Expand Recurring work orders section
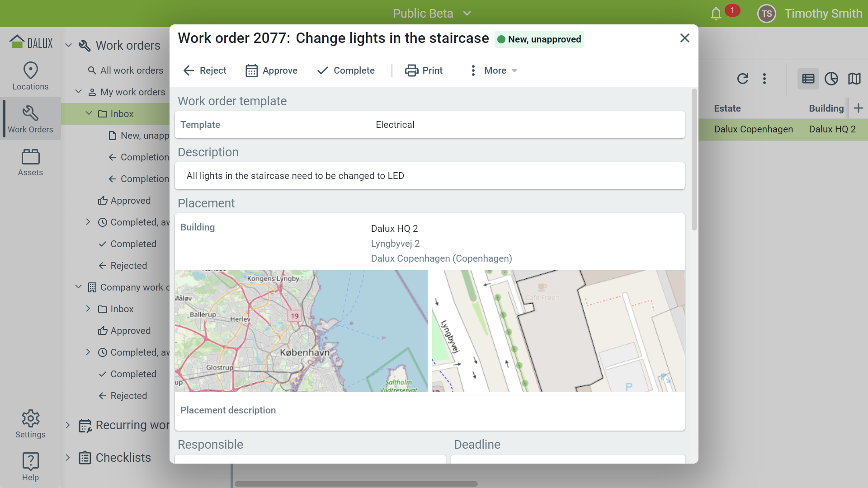The image size is (868, 488). pos(67,425)
